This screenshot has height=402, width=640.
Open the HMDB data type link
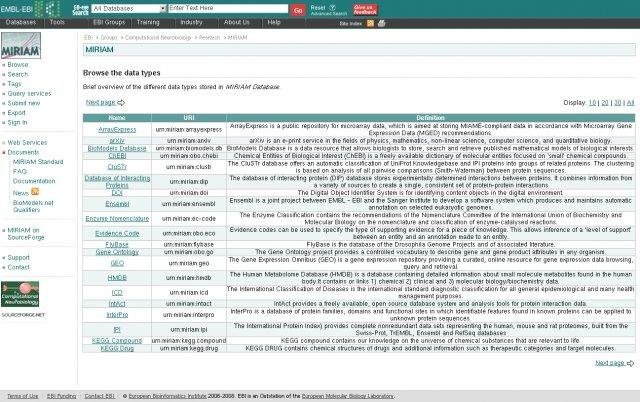117,278
